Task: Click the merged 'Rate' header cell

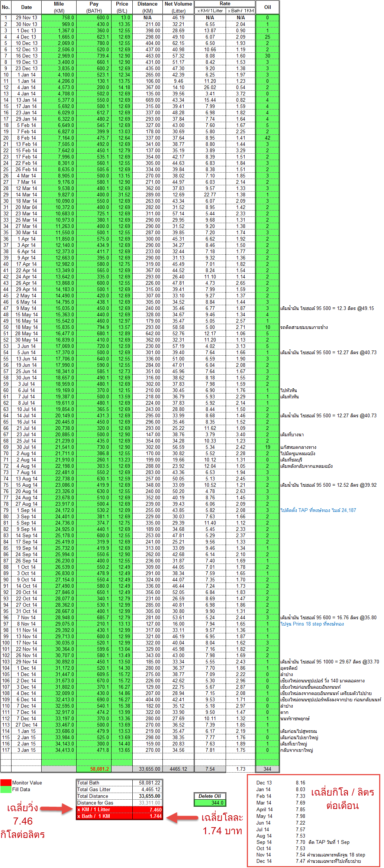Action: click(x=225, y=4)
